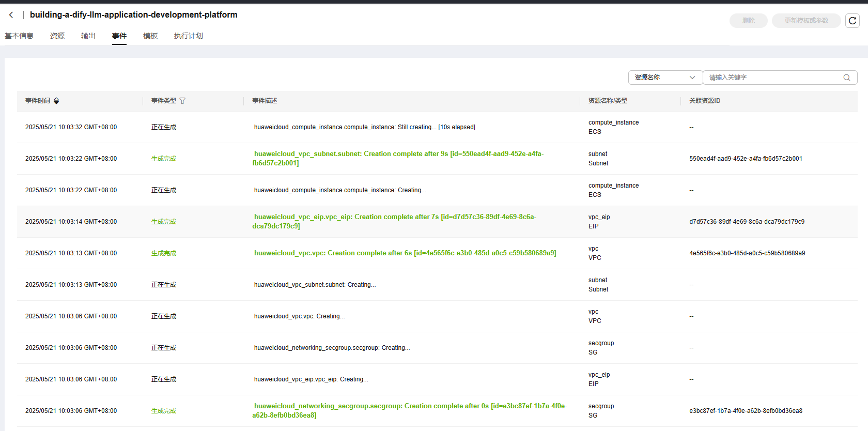Click the 关联资源ID column header
868x431 pixels.
point(705,101)
